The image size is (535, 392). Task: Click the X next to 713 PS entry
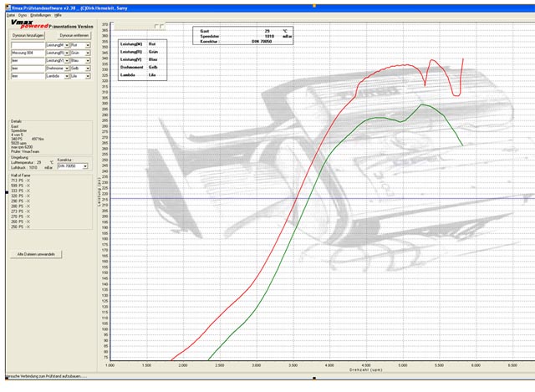tap(28, 180)
